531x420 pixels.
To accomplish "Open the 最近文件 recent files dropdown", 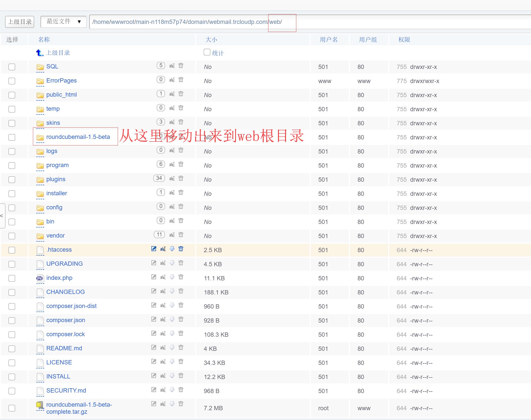I will (x=63, y=22).
